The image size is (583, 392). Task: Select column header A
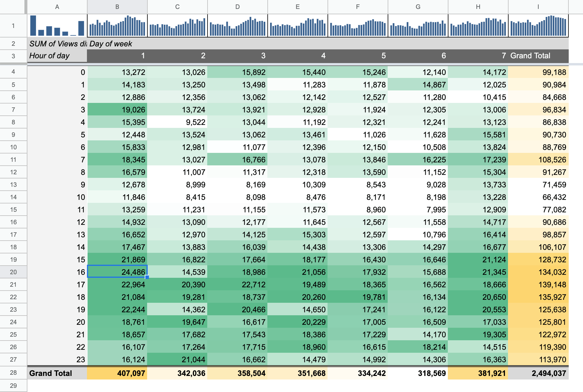pyautogui.click(x=57, y=7)
